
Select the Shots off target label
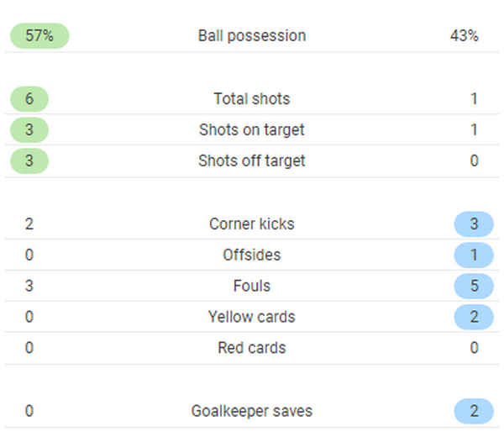point(252,161)
